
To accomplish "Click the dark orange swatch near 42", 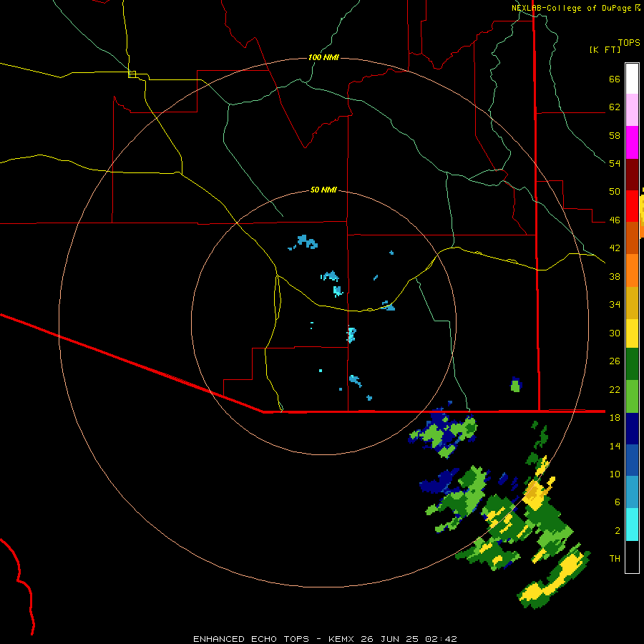I will click(632, 238).
